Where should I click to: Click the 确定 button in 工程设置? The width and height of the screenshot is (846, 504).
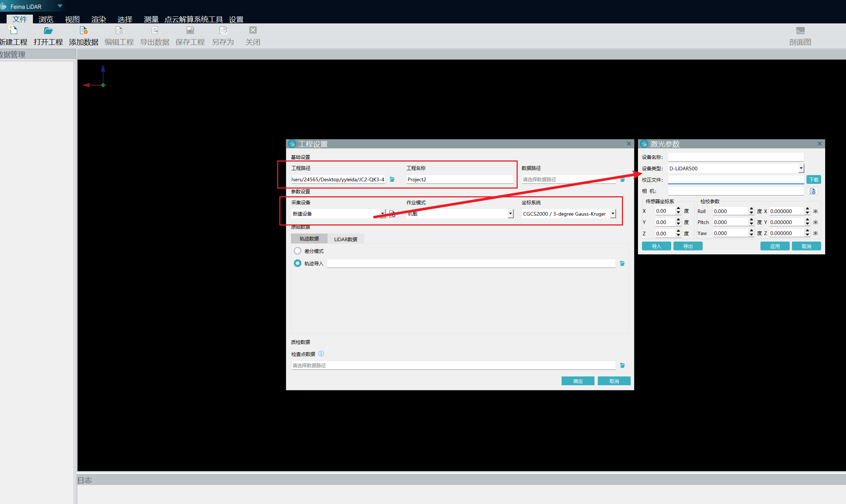(x=578, y=381)
